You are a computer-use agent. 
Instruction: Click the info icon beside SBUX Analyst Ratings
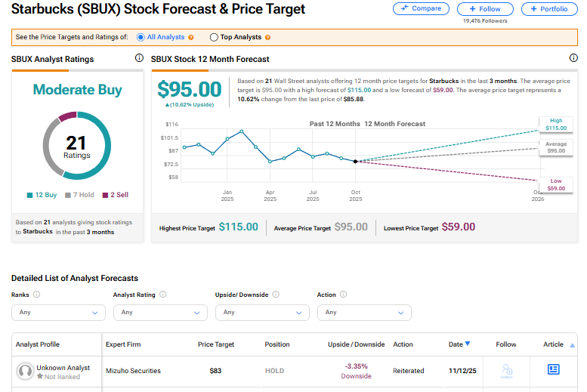(x=139, y=58)
